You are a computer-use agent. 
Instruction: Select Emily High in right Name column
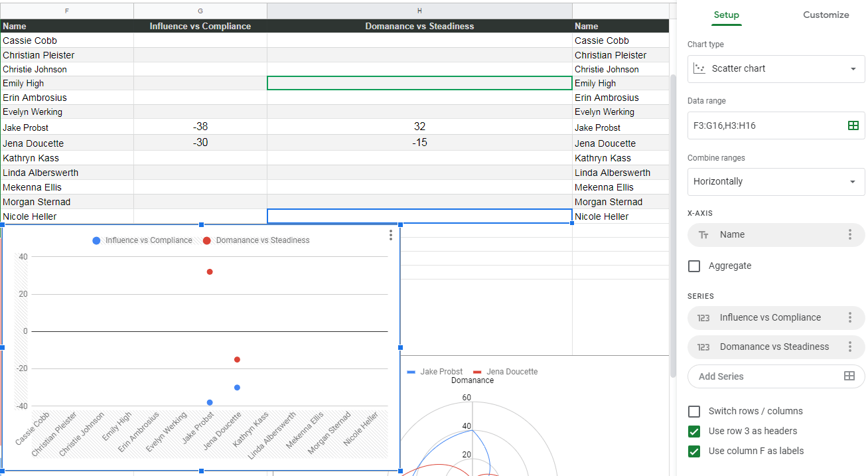[620, 83]
